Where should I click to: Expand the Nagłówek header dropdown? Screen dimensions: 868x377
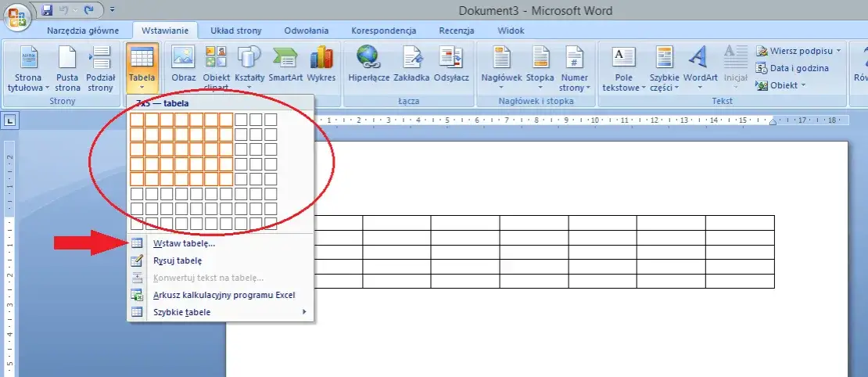click(x=501, y=68)
